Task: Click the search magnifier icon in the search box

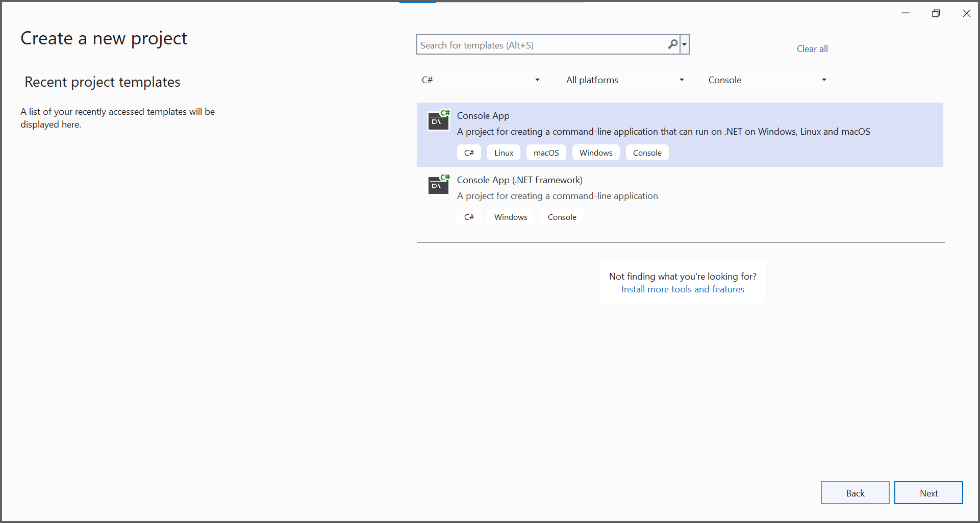Action: pyautogui.click(x=672, y=44)
